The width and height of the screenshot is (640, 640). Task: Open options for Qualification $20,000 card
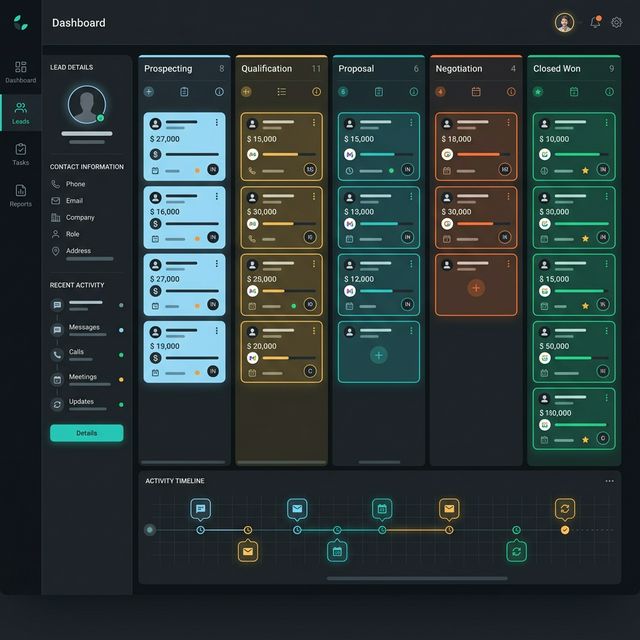tap(313, 331)
